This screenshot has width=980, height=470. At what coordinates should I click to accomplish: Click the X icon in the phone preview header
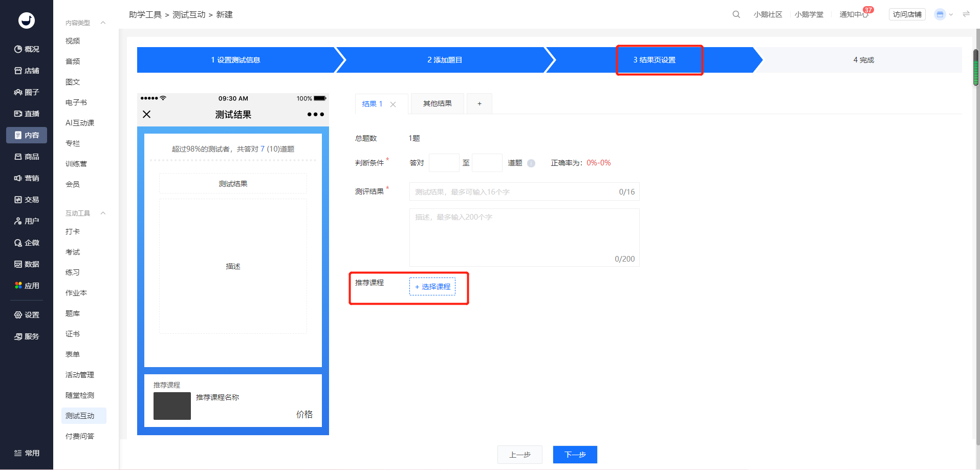point(147,114)
